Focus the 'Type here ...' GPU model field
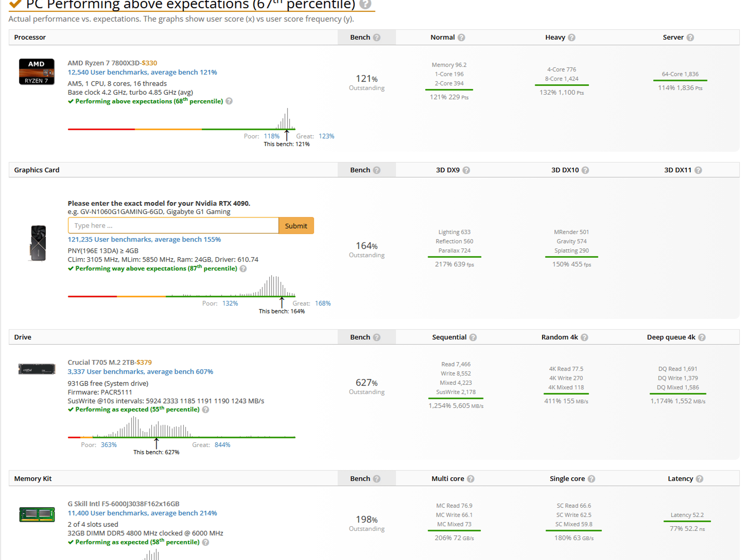This screenshot has height=560, width=747. click(x=173, y=226)
